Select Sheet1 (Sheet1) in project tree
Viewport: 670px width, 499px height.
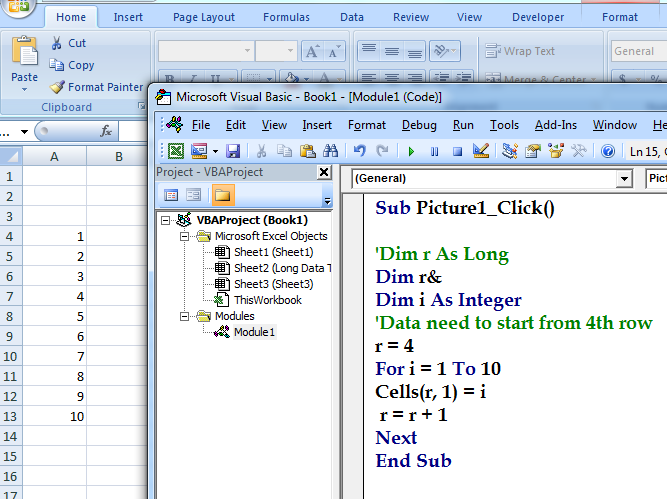273,252
